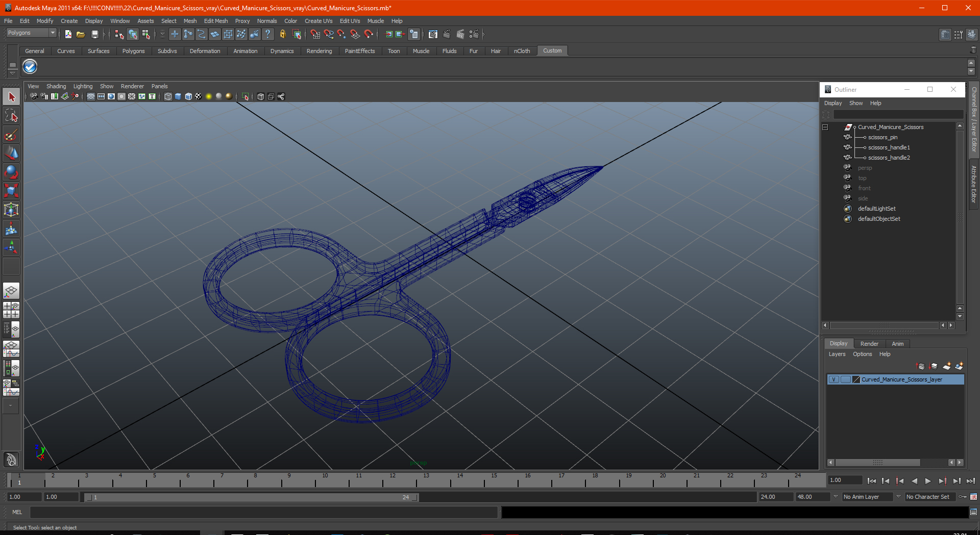Select the arrow Select Tool in toolbox
Image resolution: width=980 pixels, height=535 pixels.
point(11,96)
